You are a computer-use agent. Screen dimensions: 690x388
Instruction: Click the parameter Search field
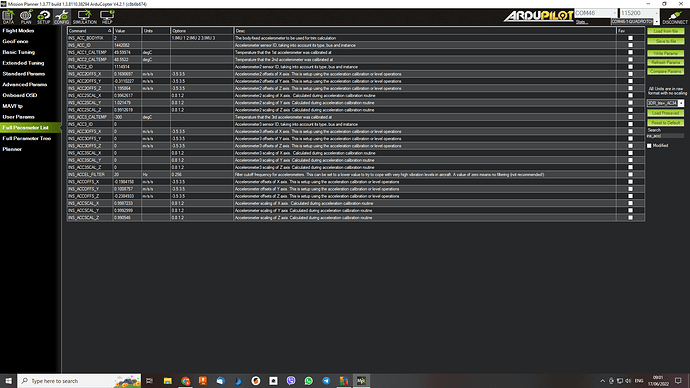pos(665,136)
